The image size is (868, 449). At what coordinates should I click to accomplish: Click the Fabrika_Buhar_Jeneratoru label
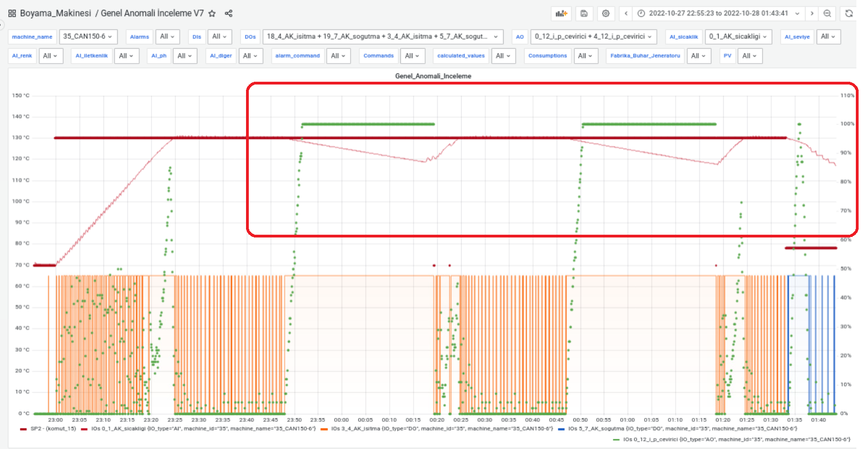(x=645, y=56)
